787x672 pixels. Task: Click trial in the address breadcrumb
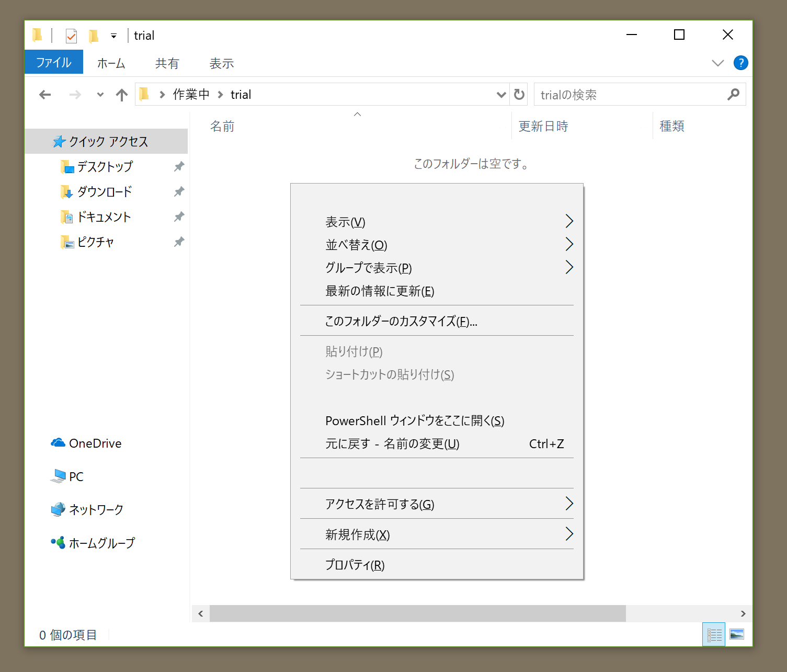click(241, 95)
